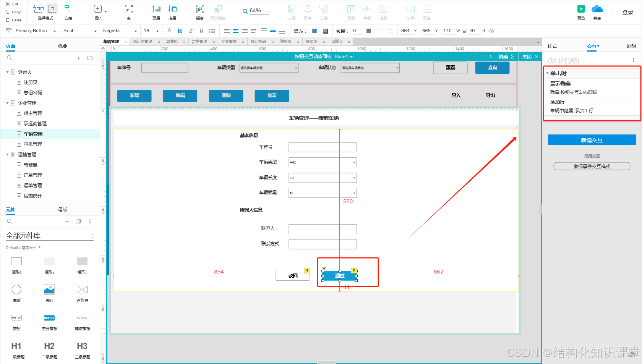Open the bullet list formatting icon
This screenshot has width=642, height=364.
click(x=212, y=31)
